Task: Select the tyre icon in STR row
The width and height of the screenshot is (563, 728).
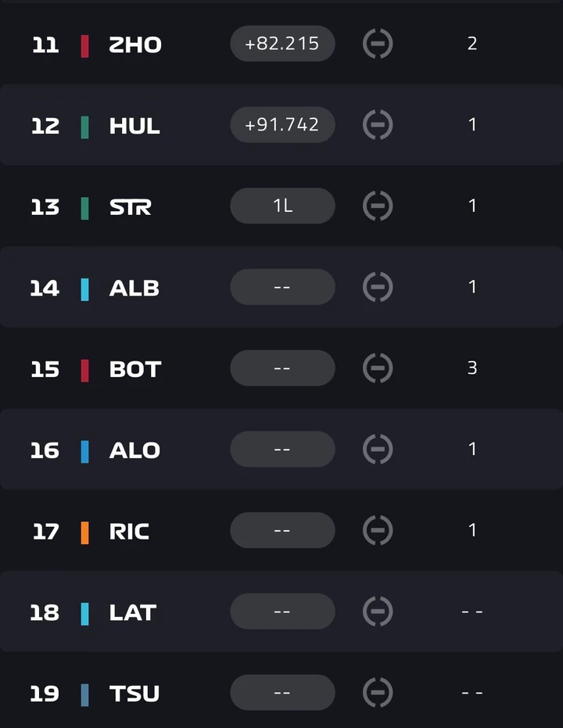Action: point(378,206)
